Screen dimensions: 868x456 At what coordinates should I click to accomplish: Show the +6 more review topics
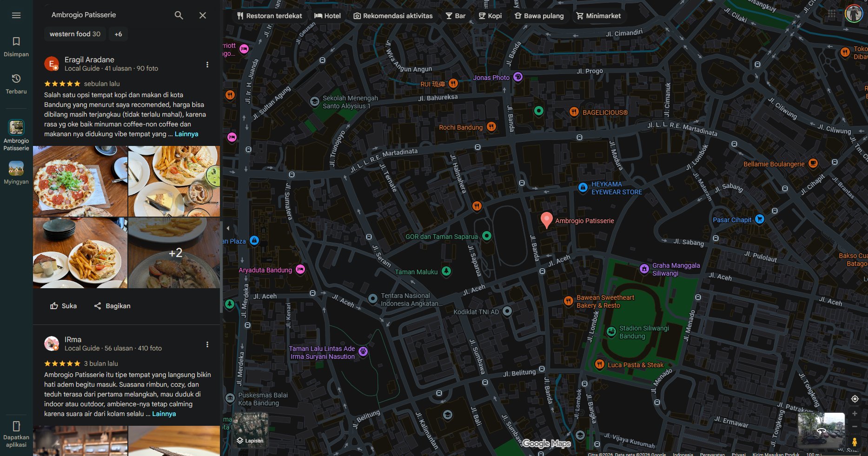[x=118, y=34]
